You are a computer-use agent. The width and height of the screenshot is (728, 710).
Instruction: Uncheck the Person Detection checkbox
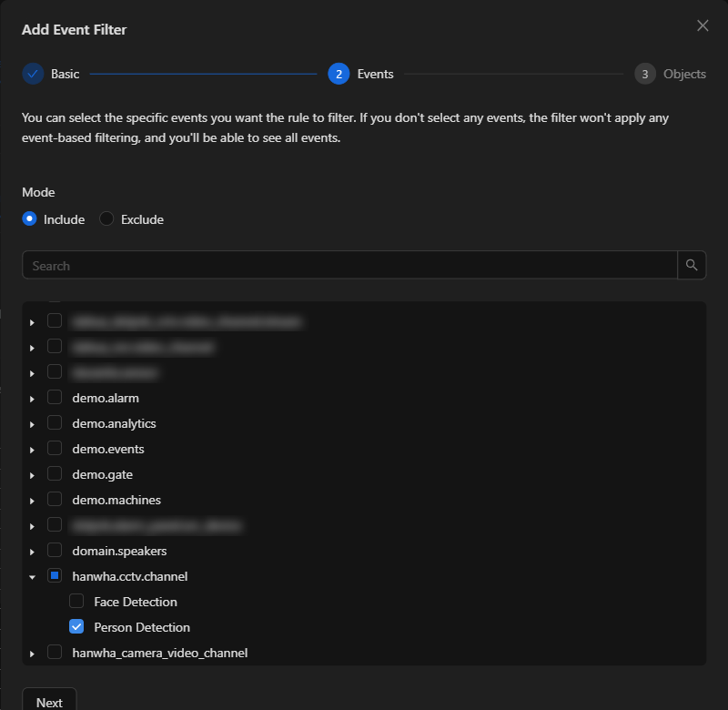point(76,627)
